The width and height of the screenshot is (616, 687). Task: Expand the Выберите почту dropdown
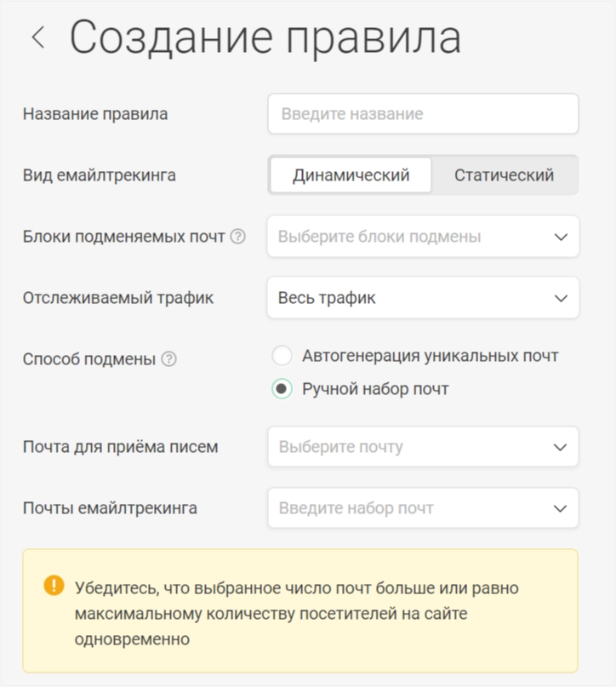[x=423, y=447]
